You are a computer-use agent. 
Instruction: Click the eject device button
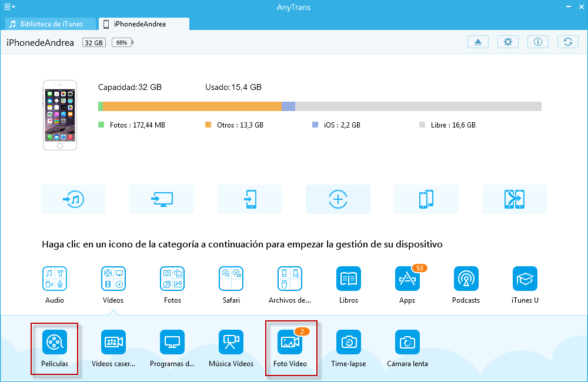click(477, 42)
